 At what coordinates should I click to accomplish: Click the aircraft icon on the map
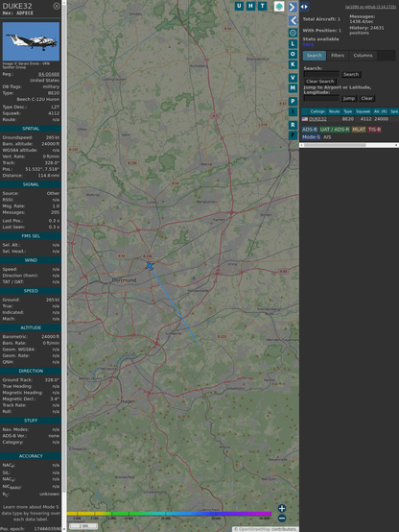[150, 266]
